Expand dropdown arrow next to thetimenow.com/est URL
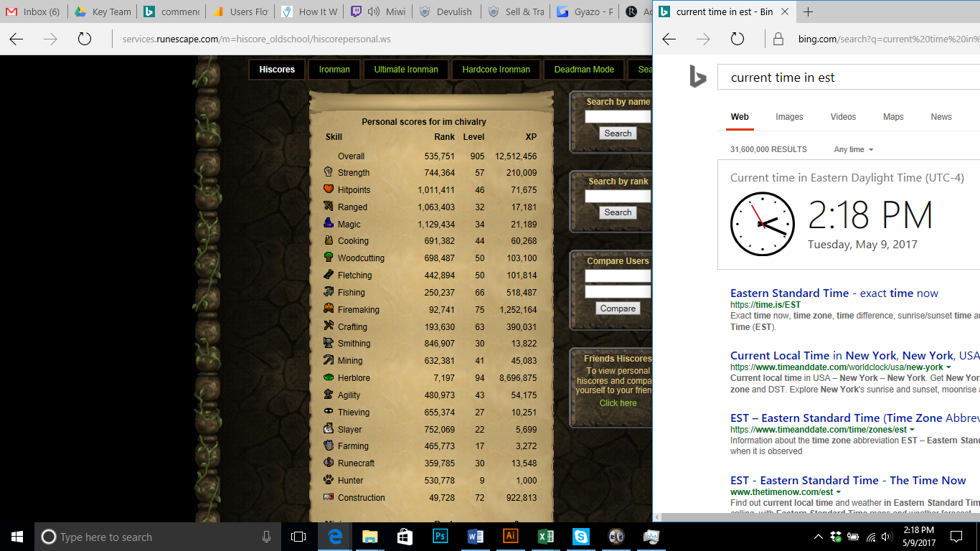Screen dimensions: 980x551 pyautogui.click(x=839, y=492)
